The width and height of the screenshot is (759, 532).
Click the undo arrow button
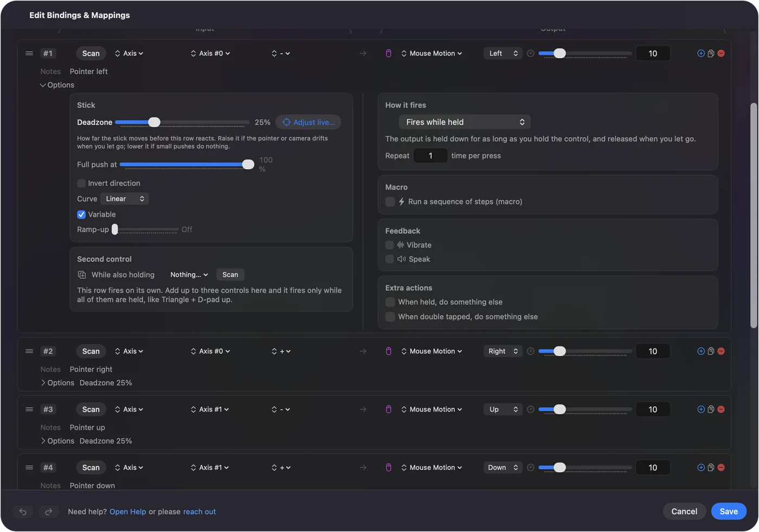[x=23, y=511]
